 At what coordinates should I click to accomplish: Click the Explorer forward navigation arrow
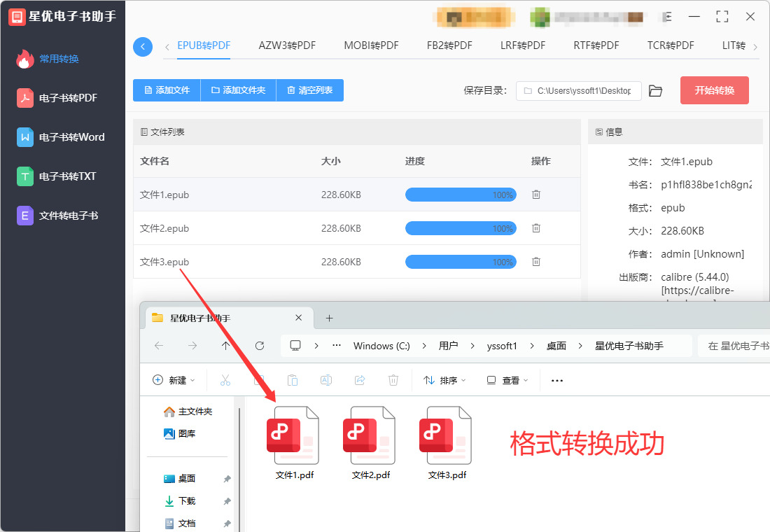(192, 346)
